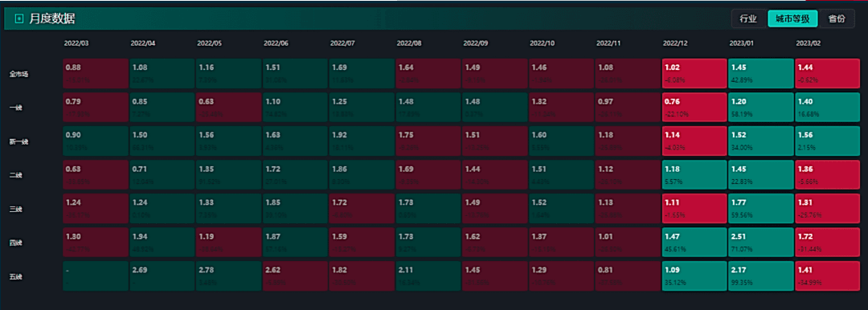Image resolution: width=868 pixels, height=310 pixels.
Task: Click the 2023/02 column header
Action: click(808, 43)
